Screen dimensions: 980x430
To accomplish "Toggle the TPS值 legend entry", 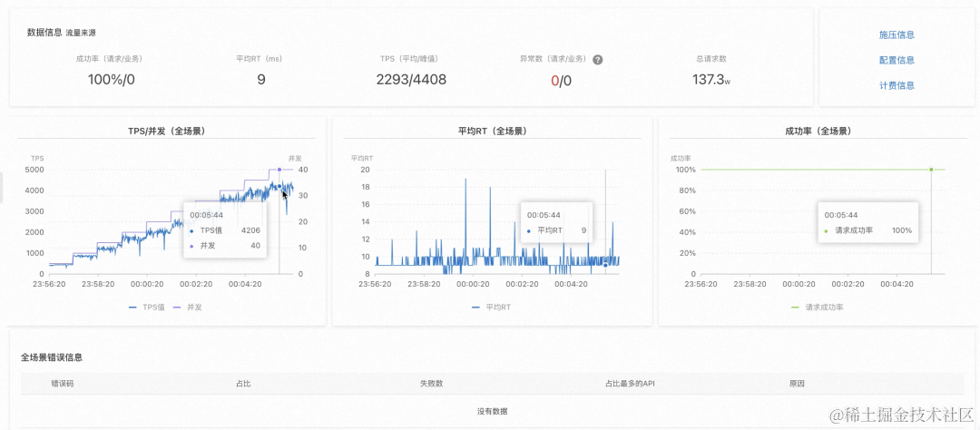I will [146, 308].
